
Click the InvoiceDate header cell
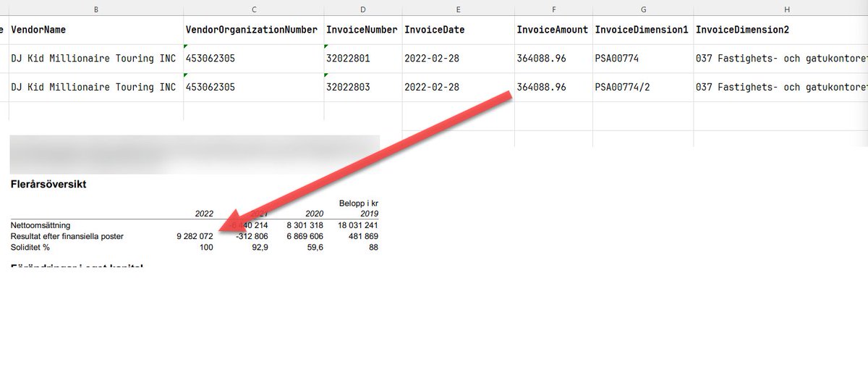point(459,30)
